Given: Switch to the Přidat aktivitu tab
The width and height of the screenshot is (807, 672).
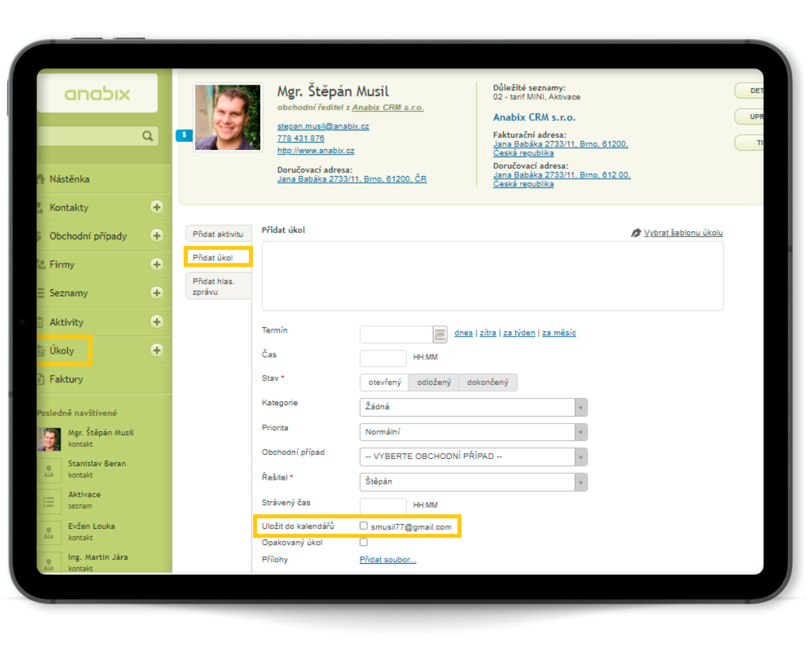Looking at the screenshot, I should pyautogui.click(x=218, y=234).
